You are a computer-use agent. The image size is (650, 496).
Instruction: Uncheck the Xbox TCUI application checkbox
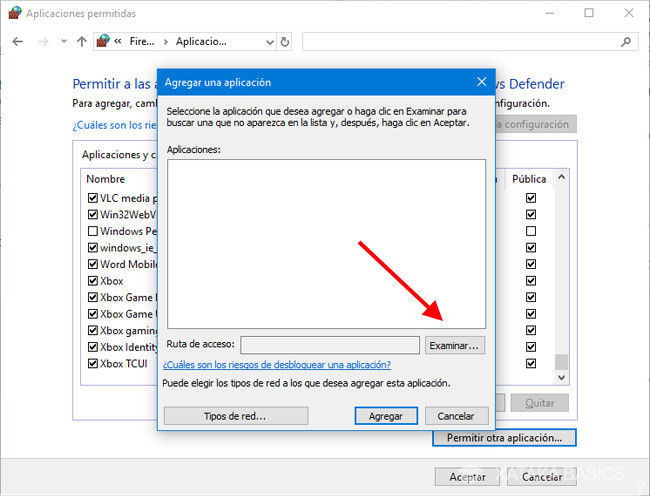[x=93, y=363]
